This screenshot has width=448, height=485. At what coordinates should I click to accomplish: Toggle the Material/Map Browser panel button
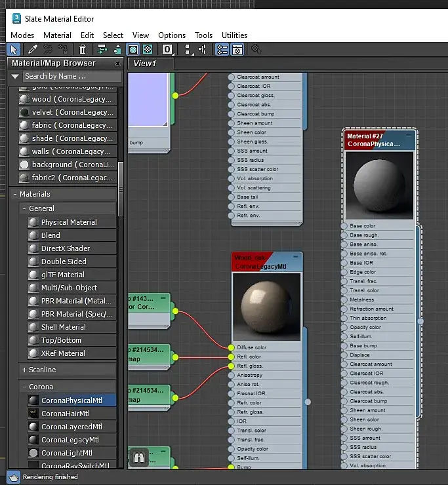(222, 49)
